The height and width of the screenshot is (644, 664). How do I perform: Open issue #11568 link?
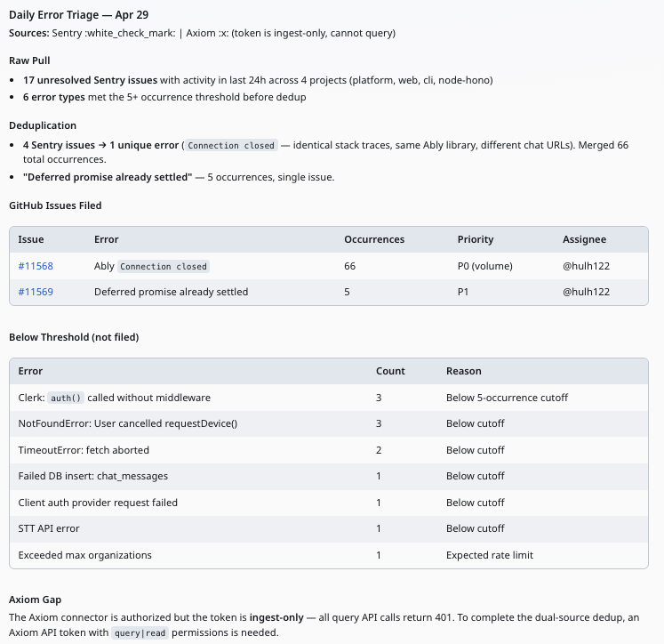pos(36,266)
